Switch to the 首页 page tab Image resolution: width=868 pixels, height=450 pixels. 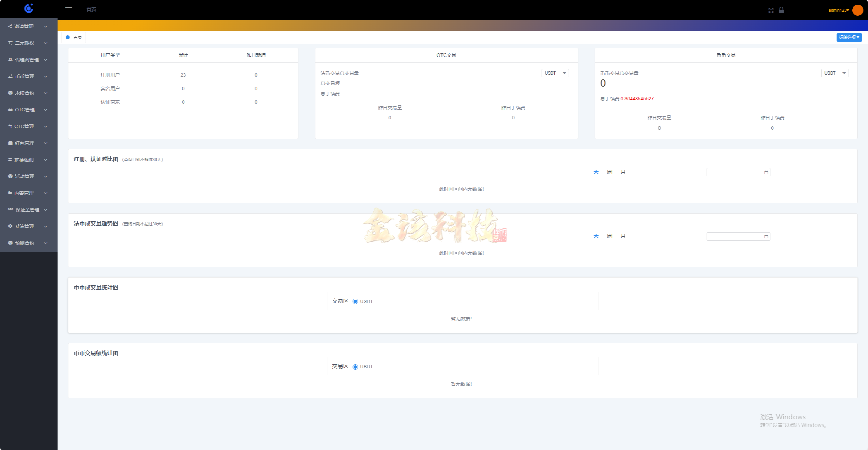[x=74, y=37]
